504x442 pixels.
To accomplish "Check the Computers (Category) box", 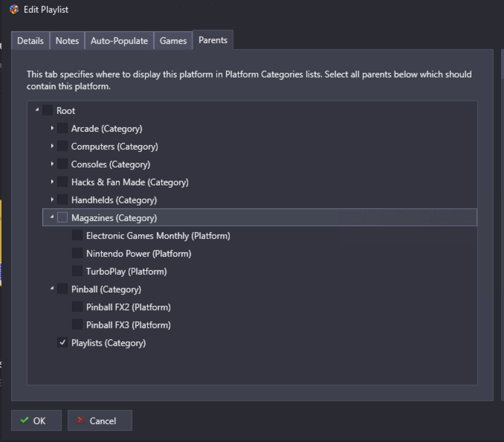I will point(62,146).
